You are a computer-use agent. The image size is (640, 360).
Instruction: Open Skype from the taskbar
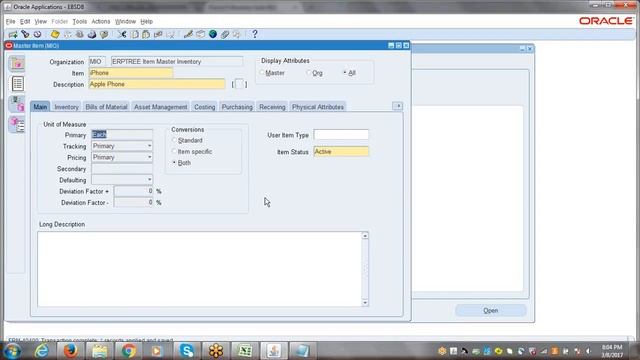(186, 351)
